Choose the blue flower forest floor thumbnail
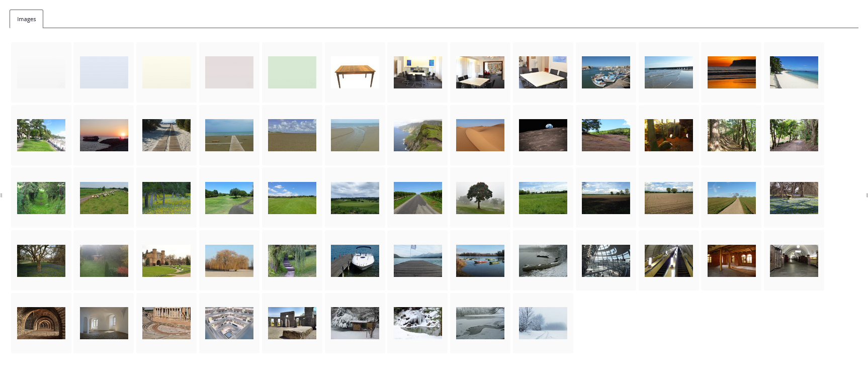Viewport: 868px width, 385px height. click(x=794, y=198)
